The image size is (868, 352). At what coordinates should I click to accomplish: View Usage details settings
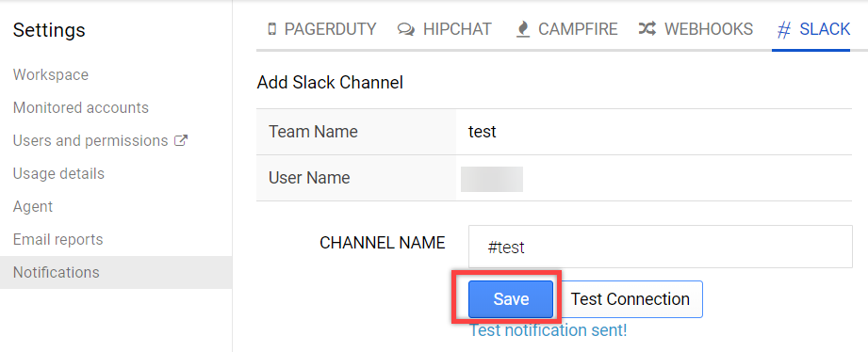[x=58, y=173]
